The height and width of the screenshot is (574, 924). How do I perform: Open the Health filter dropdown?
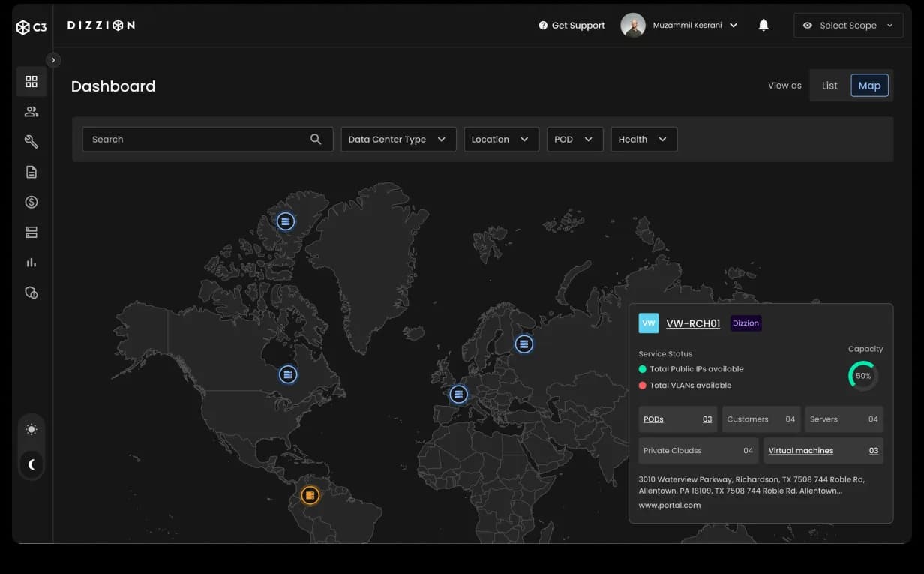(643, 140)
